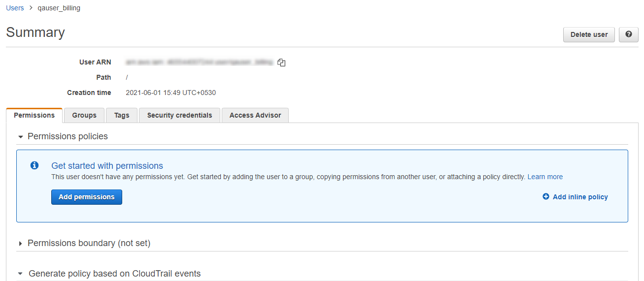Click the Add inline policy link

[x=580, y=197]
